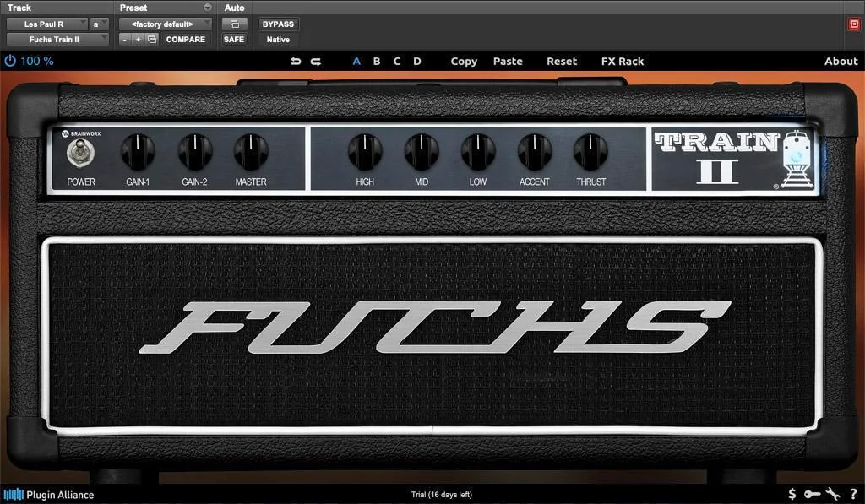865x504 pixels.
Task: Click the Copy settings button
Action: (464, 62)
